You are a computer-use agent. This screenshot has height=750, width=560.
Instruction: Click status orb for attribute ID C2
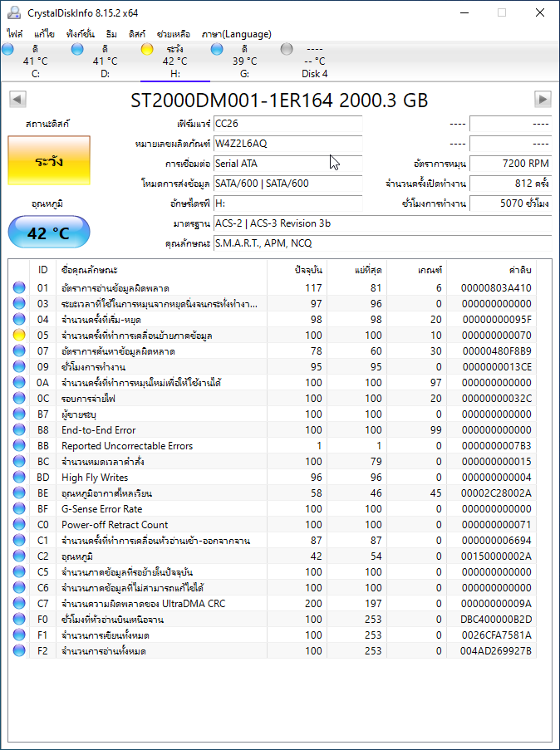click(19, 556)
